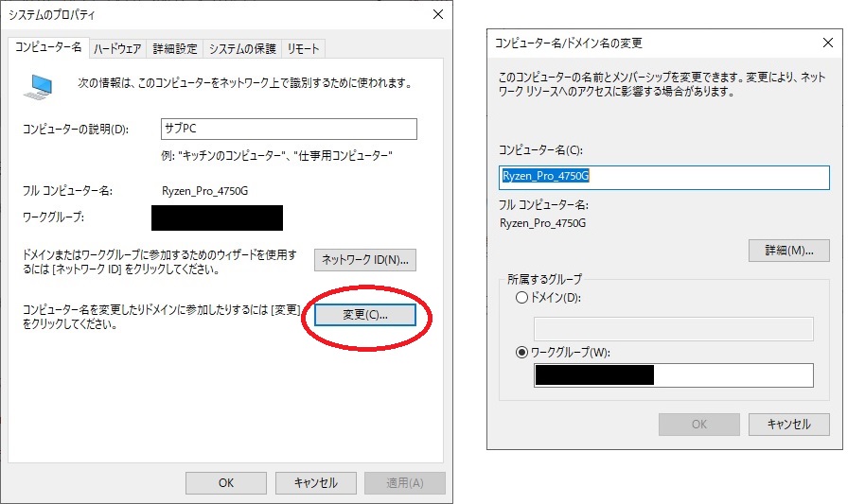Viewport: 865px width, 504px height.
Task: Click the computer monitor icon
Action: 39,87
